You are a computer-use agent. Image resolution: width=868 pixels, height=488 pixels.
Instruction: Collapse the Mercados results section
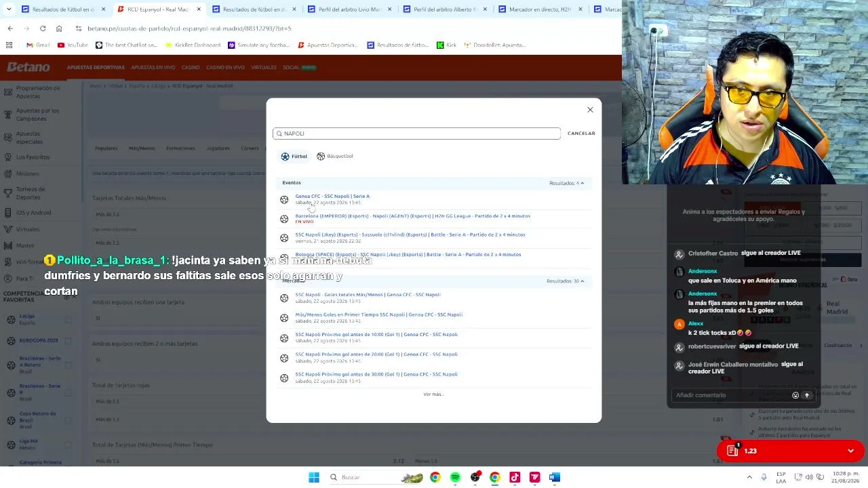(582, 281)
